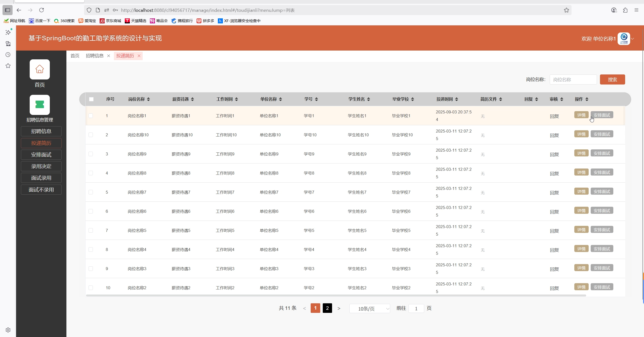Click the 搜索 button
This screenshot has height=337, width=644.
point(612,79)
